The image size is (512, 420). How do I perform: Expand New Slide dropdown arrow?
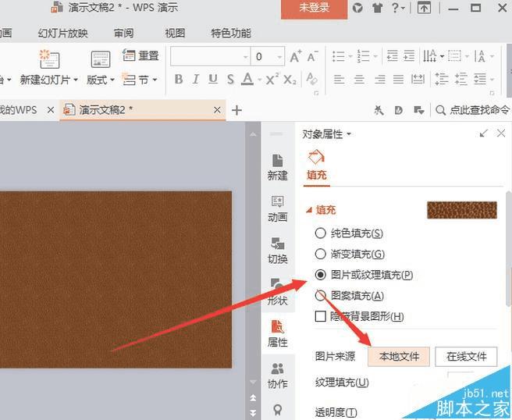[76, 80]
